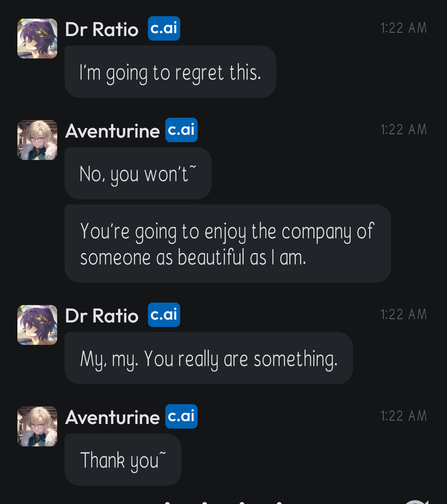
Task: Open Aventurine's avatar above the "Thank you~" message
Action: click(x=37, y=426)
